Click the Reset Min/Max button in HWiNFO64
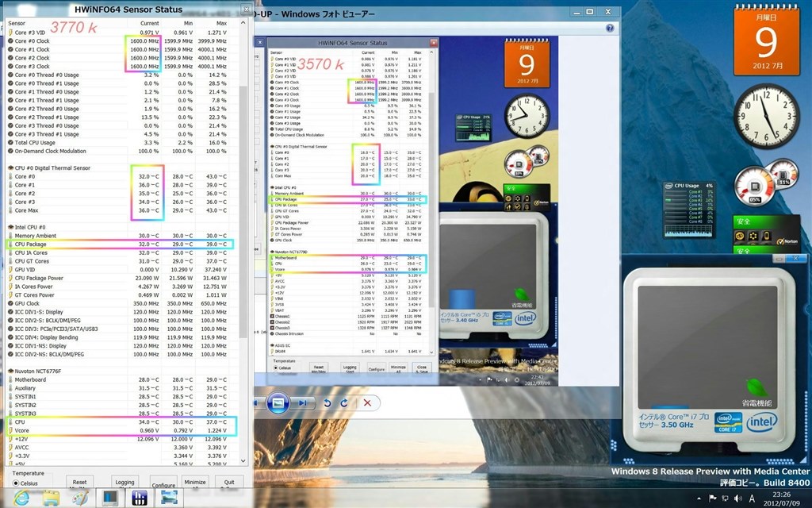 [80, 482]
